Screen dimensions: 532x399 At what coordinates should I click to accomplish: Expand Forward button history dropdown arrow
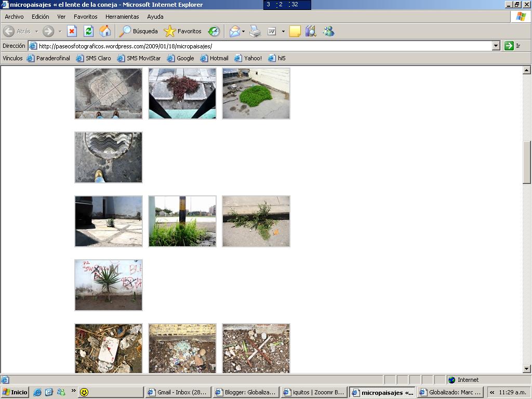(x=60, y=31)
